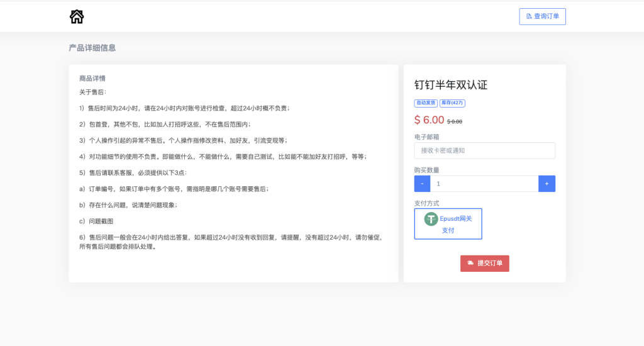Click the 产品详细信息 page heading
The image size is (644, 346).
(92, 48)
